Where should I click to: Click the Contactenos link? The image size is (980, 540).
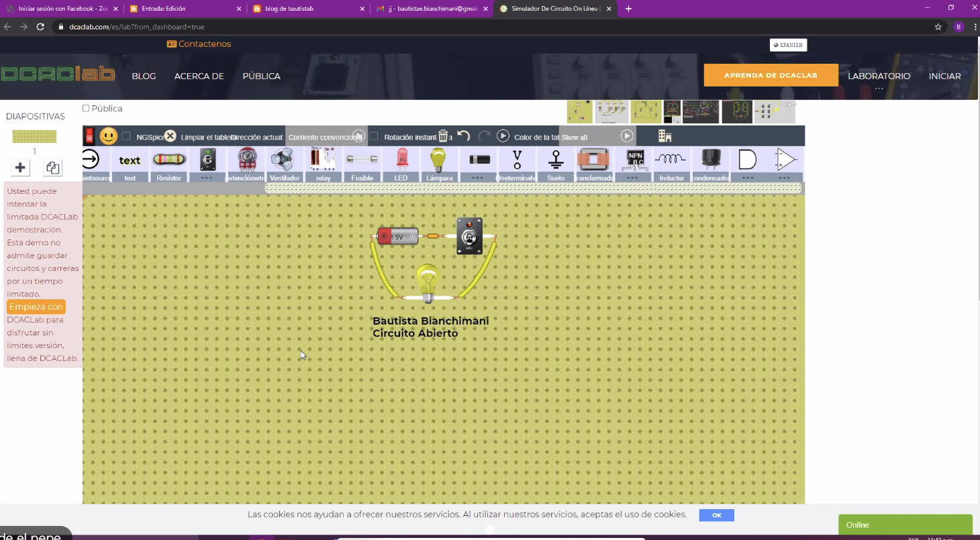(199, 44)
